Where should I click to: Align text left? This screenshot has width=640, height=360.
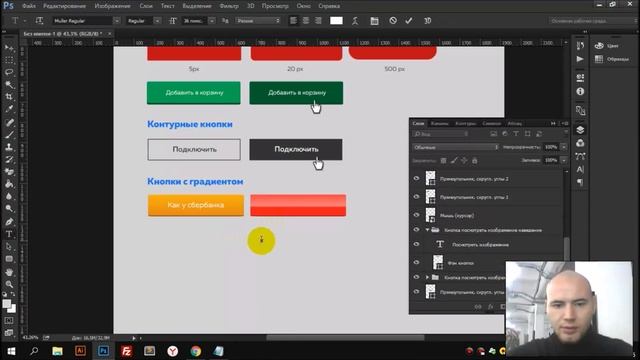(293, 20)
